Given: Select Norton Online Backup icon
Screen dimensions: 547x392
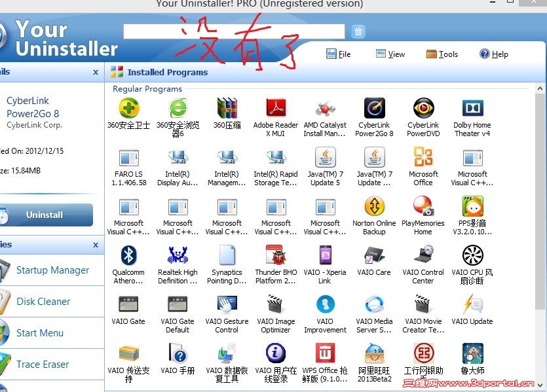Looking at the screenshot, I should point(374,206).
